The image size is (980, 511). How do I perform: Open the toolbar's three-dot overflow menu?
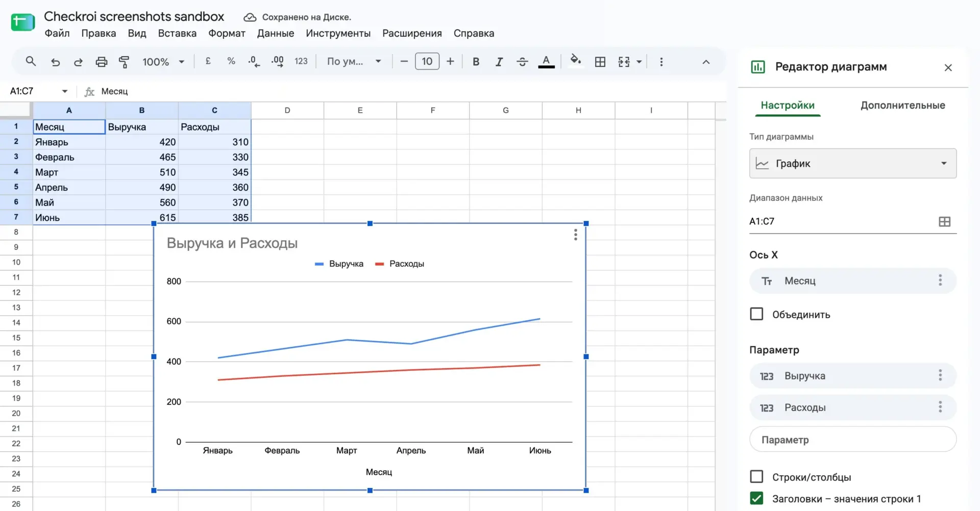point(661,62)
